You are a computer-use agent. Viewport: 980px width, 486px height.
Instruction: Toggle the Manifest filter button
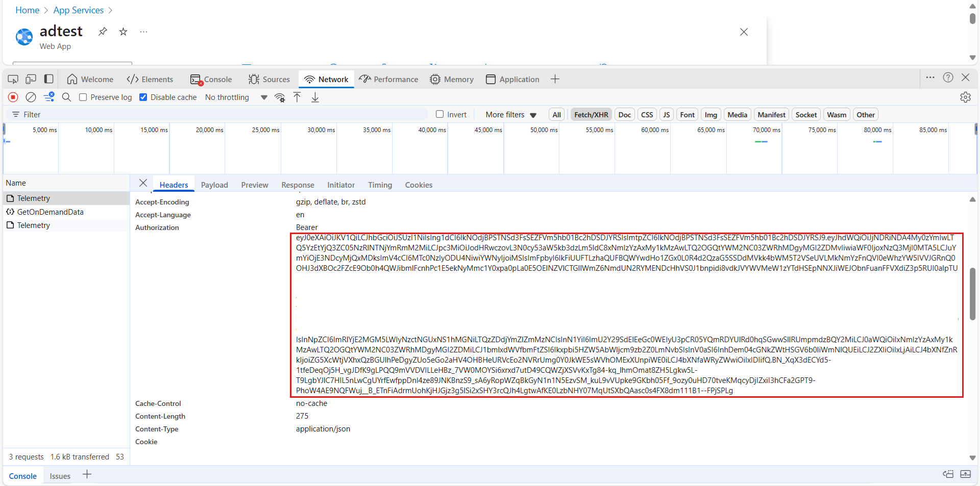(x=771, y=115)
